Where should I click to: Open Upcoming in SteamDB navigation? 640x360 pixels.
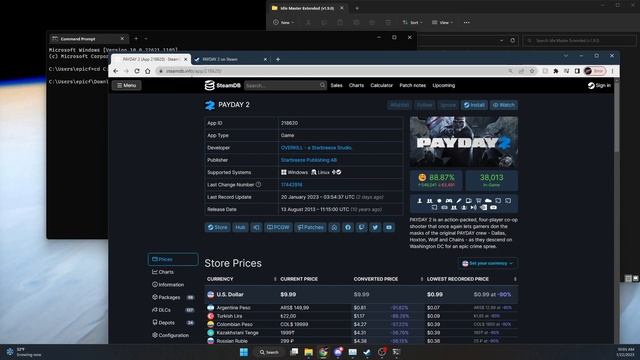(x=443, y=85)
